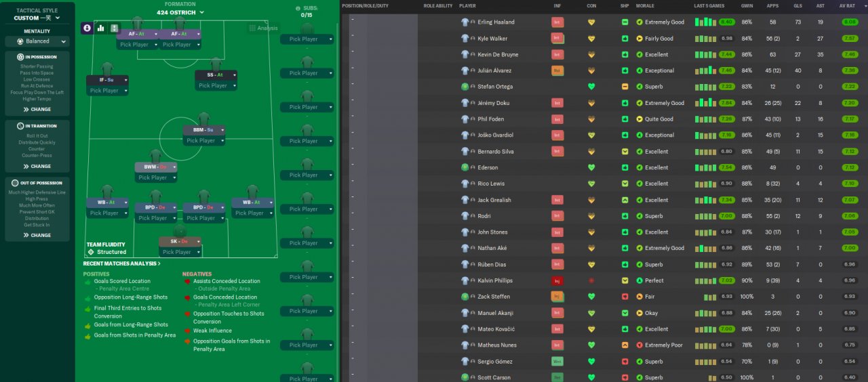Click Stefan Ortega's green goalkeeper icon
Screen dimensions: 868x382
(x=465, y=87)
